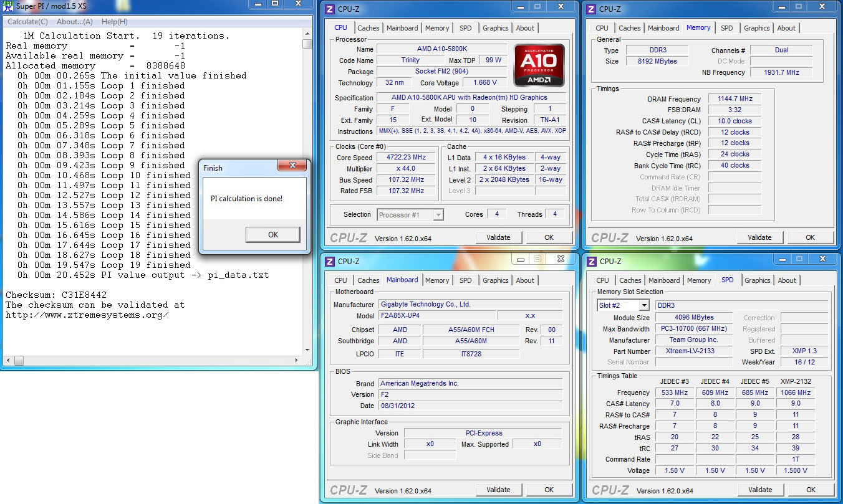Select Memory tab in CPU-Z window showing motherboard info

437,280
